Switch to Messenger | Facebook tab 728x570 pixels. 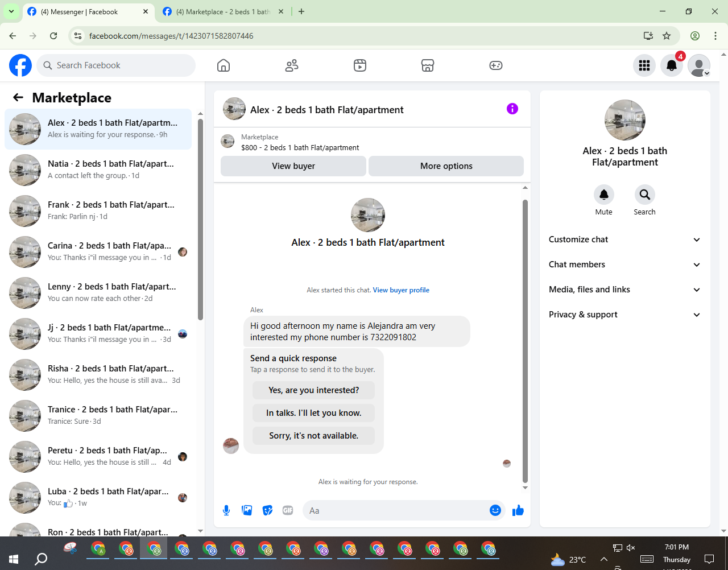click(88, 11)
